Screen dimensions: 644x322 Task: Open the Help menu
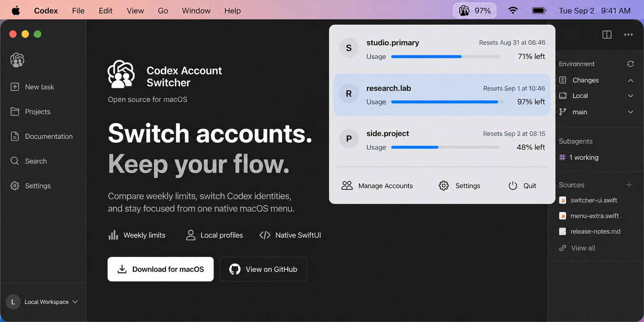point(232,11)
